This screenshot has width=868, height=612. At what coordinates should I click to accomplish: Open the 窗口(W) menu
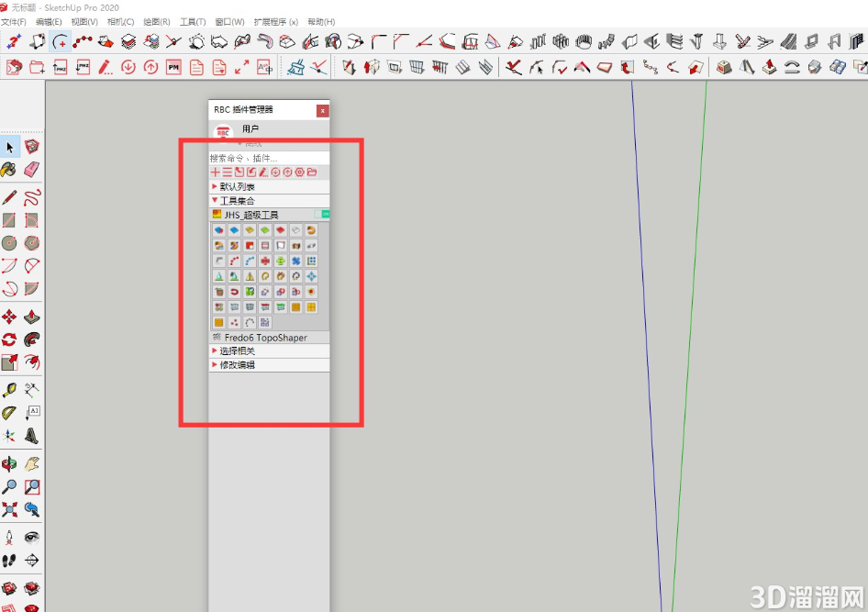point(229,22)
